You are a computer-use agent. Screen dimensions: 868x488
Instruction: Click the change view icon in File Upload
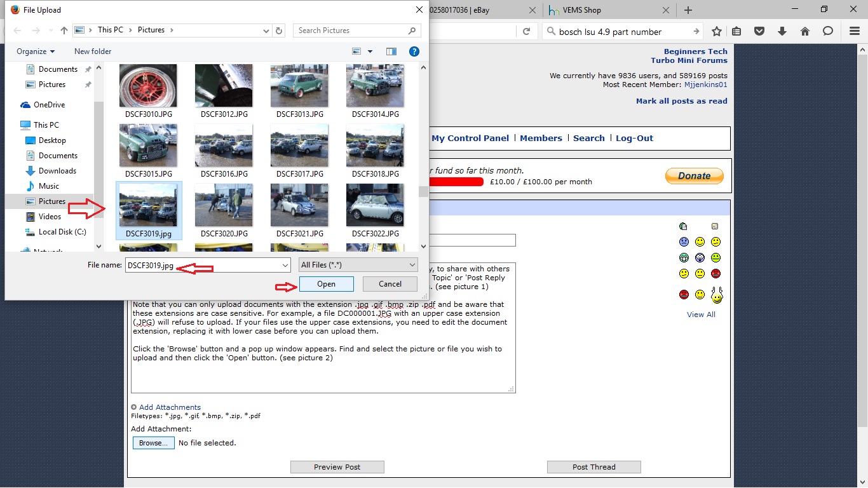(357, 51)
